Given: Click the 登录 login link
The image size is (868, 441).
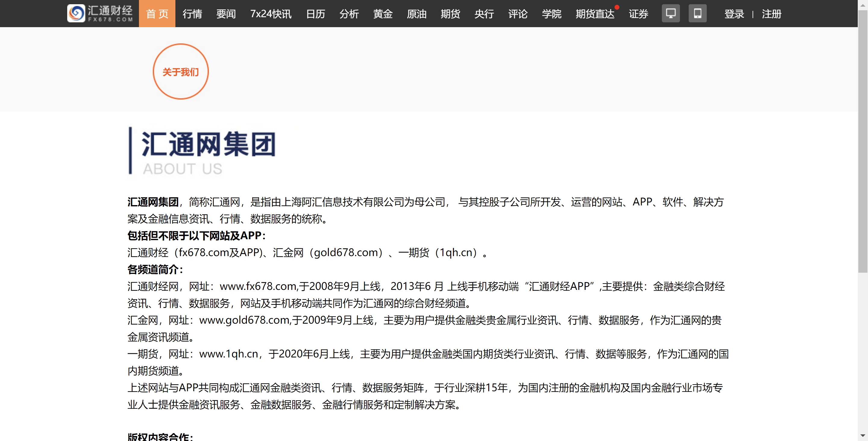Looking at the screenshot, I should [734, 14].
